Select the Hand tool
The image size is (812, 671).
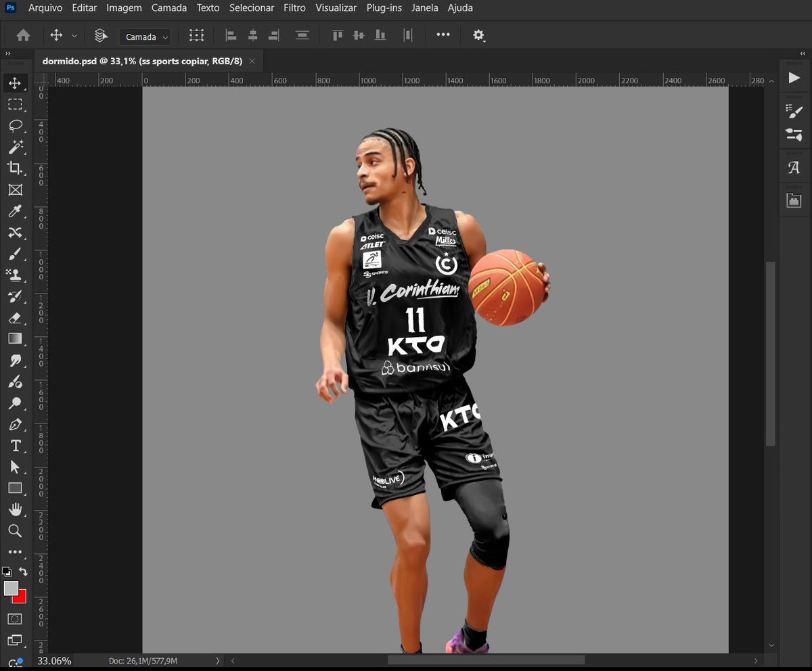pyautogui.click(x=15, y=509)
